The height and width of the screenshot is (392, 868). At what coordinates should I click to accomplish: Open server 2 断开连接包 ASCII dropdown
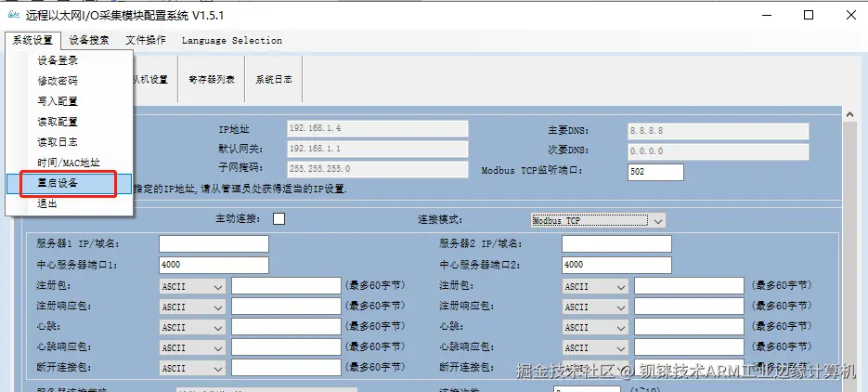pyautogui.click(x=595, y=368)
